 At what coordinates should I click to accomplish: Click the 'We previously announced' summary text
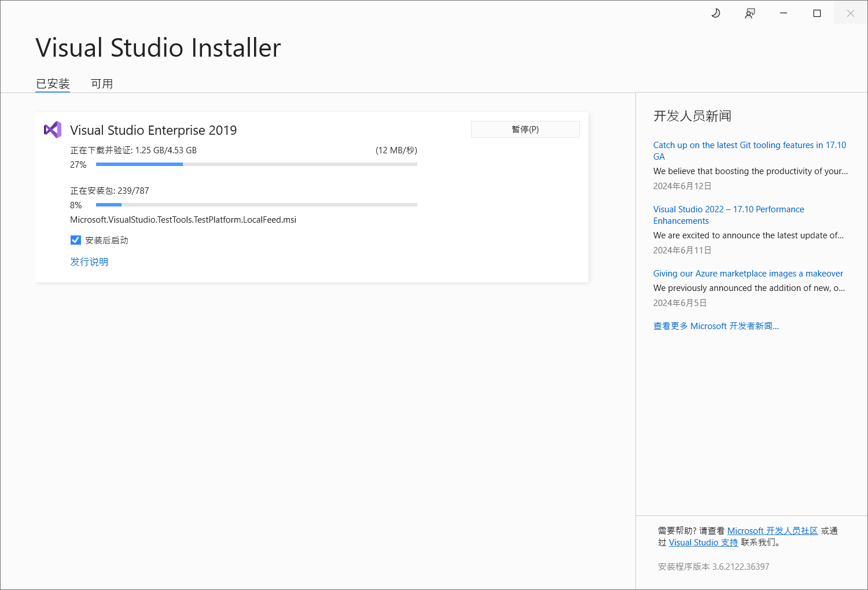pyautogui.click(x=749, y=287)
